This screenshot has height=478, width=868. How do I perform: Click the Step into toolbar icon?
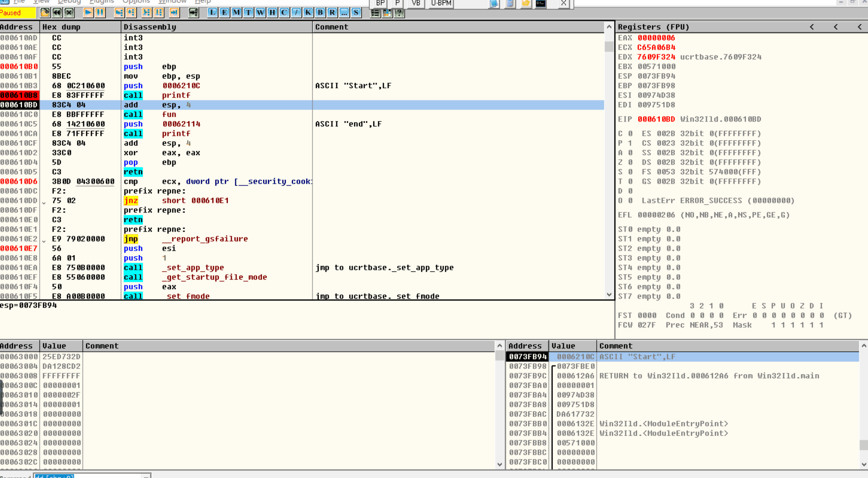pyautogui.click(x=119, y=12)
